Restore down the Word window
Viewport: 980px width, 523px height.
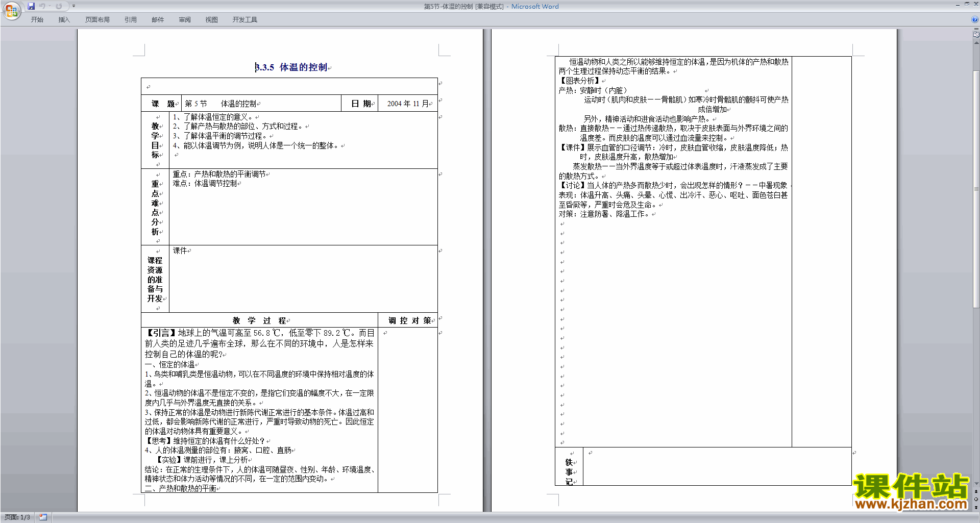[x=967, y=4]
